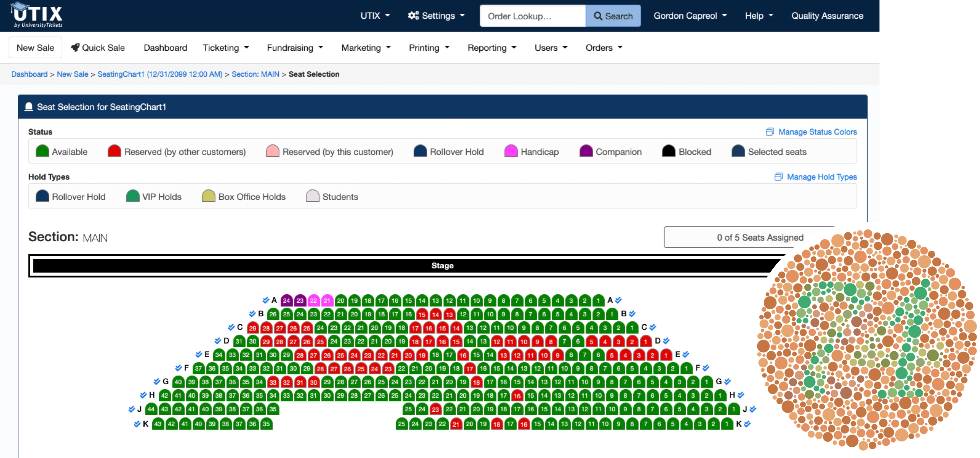Select companion seat 24 in row A
The height and width of the screenshot is (458, 980).
tap(286, 300)
